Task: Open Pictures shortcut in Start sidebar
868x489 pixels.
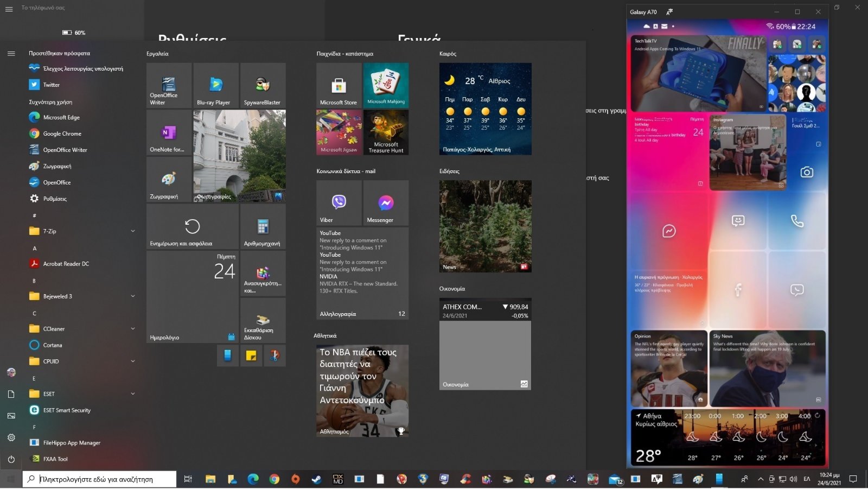Action: [x=11, y=416]
